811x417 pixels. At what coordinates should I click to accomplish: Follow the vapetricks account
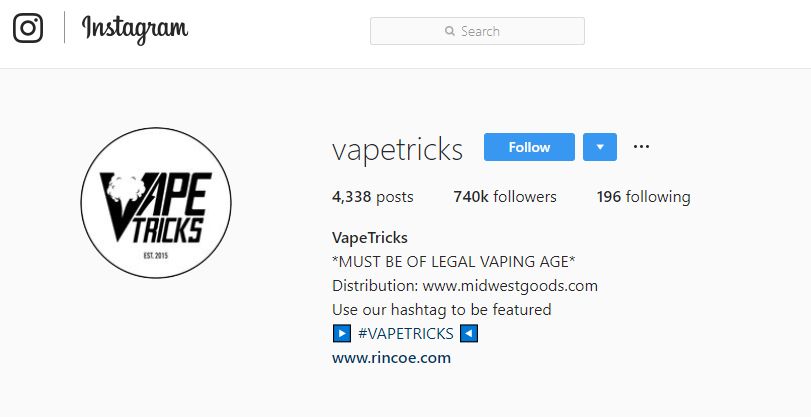[529, 147]
